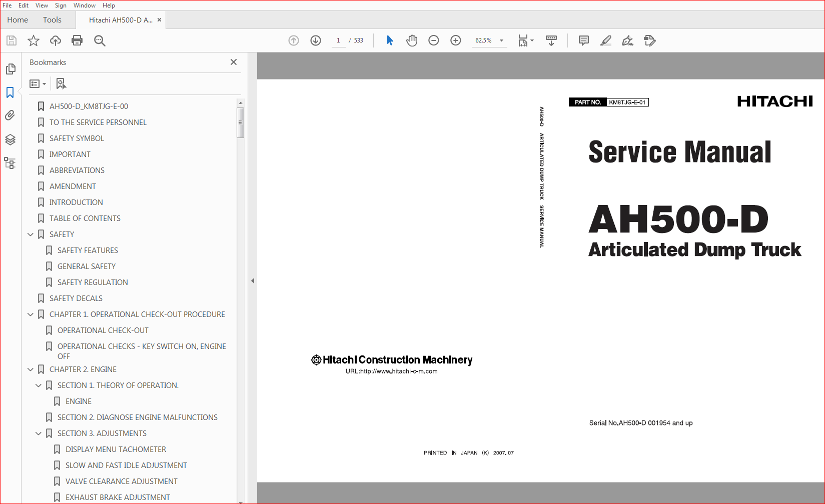Jump to VALVE CLEARANCE ADJUSTMENT bookmark
This screenshot has width=825, height=504.
122,481
